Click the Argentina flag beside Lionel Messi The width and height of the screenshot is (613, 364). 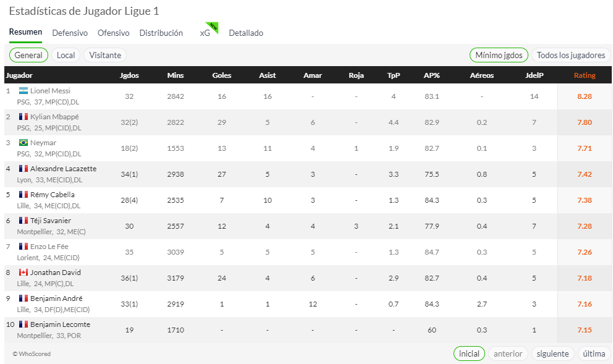click(23, 91)
